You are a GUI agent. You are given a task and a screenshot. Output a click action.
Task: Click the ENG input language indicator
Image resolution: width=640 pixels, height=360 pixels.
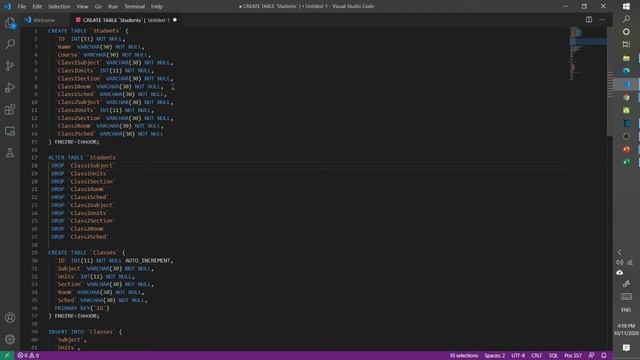(626, 310)
